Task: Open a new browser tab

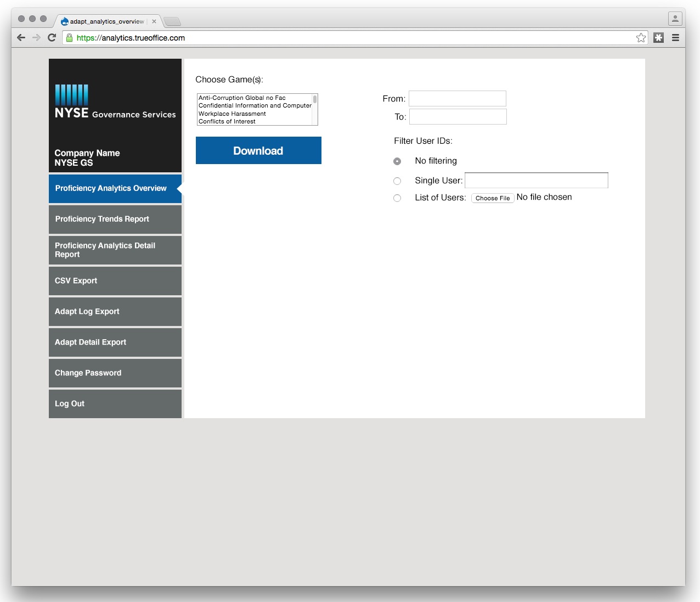Action: [172, 21]
